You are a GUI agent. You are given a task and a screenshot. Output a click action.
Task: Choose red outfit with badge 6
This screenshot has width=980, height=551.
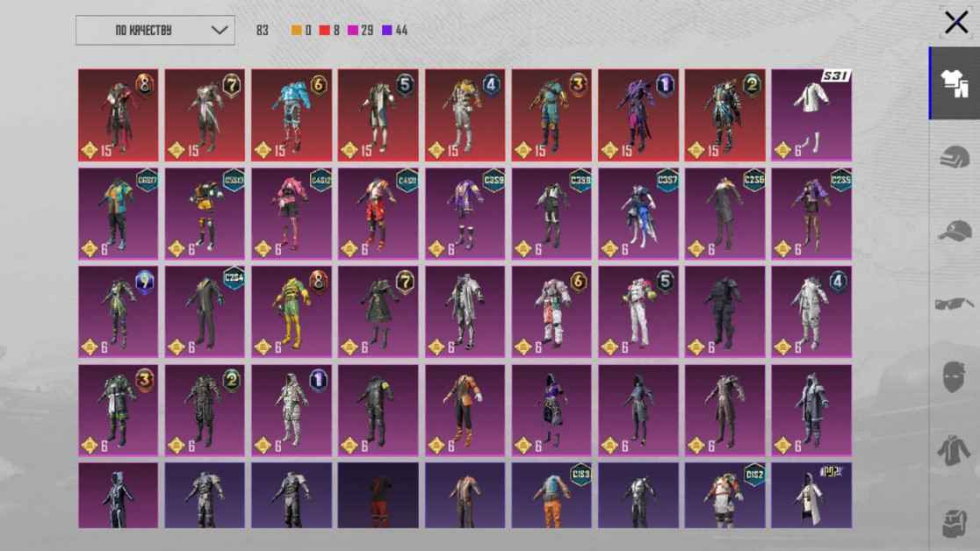292,115
